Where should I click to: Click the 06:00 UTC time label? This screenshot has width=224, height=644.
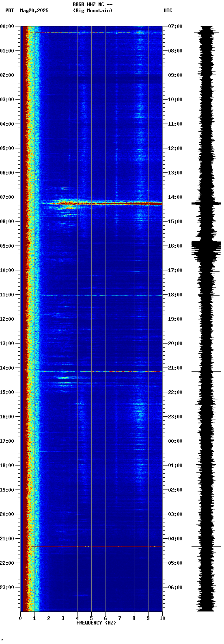(x=175, y=587)
